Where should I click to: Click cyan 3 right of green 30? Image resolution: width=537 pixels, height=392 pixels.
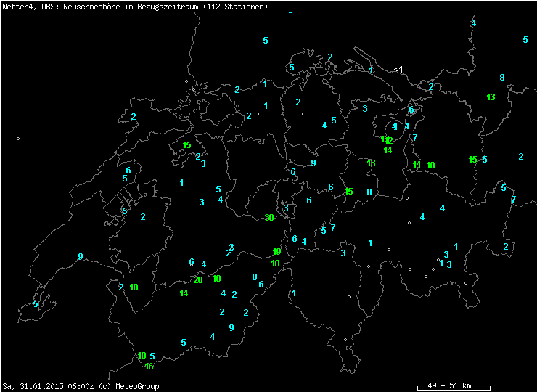click(286, 208)
